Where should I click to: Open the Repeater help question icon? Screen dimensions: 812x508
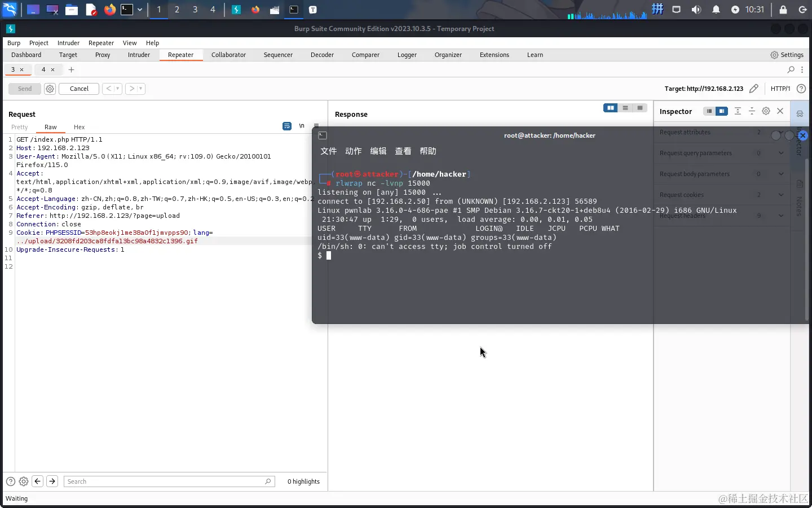pos(801,89)
